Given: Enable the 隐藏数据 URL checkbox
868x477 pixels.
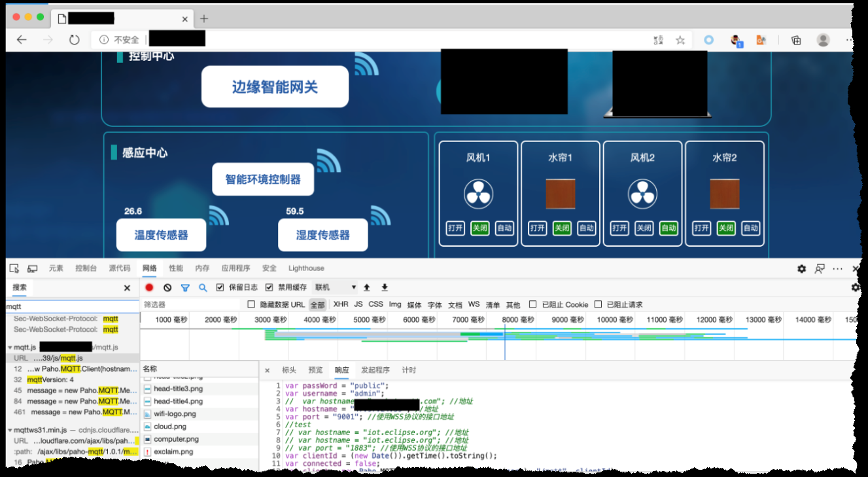Looking at the screenshot, I should coord(251,304).
